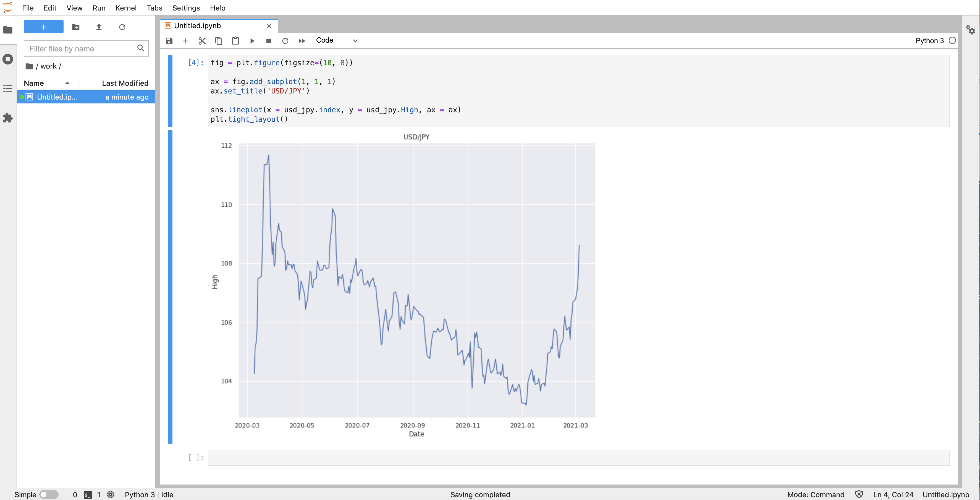Toggle the notebook trusted shield icon
The width and height of the screenshot is (980, 500).
point(859,494)
